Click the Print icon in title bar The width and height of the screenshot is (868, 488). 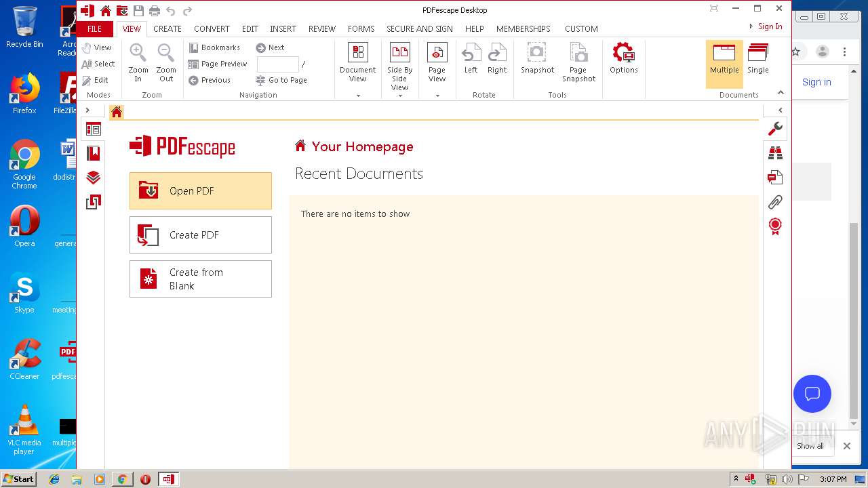pyautogui.click(x=155, y=10)
